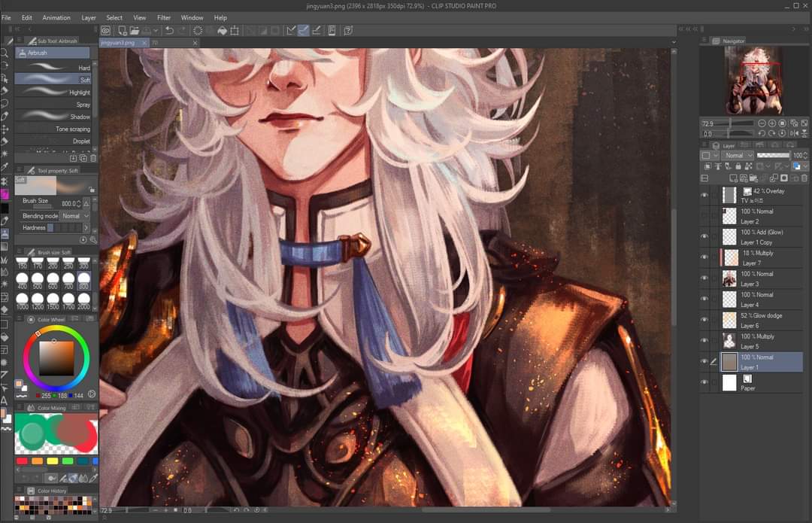Screen dimensions: 812x523
Task: Select the Highlight airbrush sub tool
Action: pos(53,93)
